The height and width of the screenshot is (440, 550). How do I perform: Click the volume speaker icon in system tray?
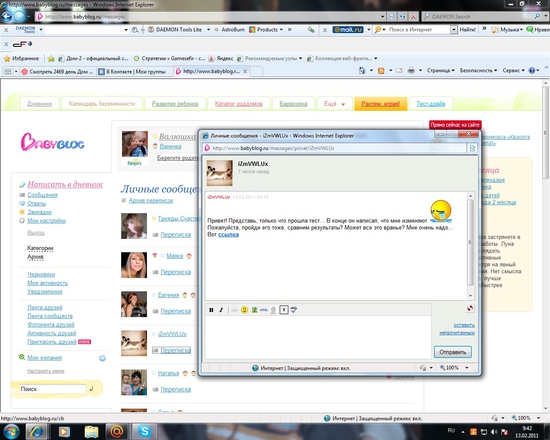(x=494, y=432)
